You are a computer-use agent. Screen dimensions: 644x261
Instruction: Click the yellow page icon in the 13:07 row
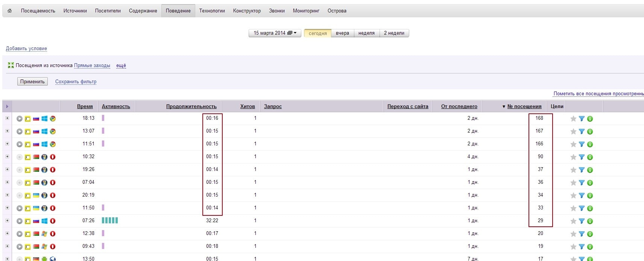(x=27, y=131)
